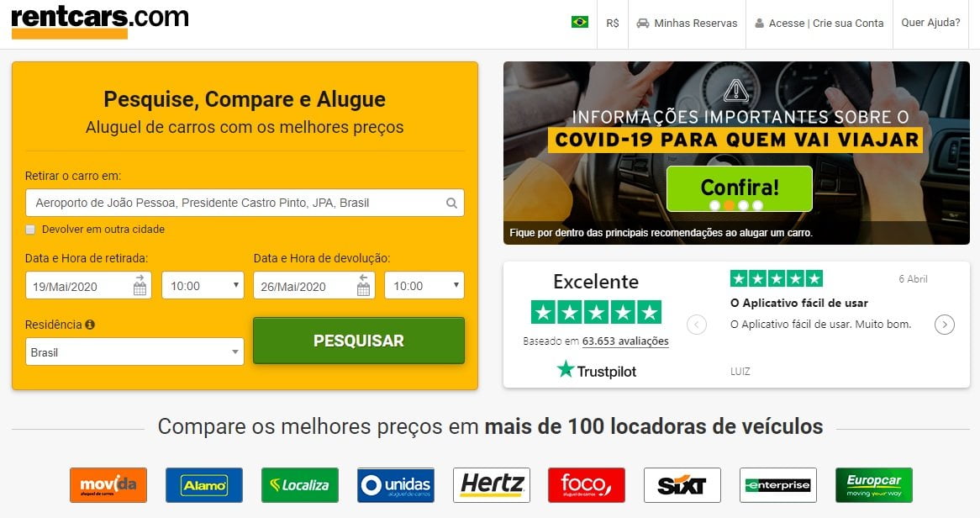Open the 63.653 avaliações link

click(x=625, y=341)
